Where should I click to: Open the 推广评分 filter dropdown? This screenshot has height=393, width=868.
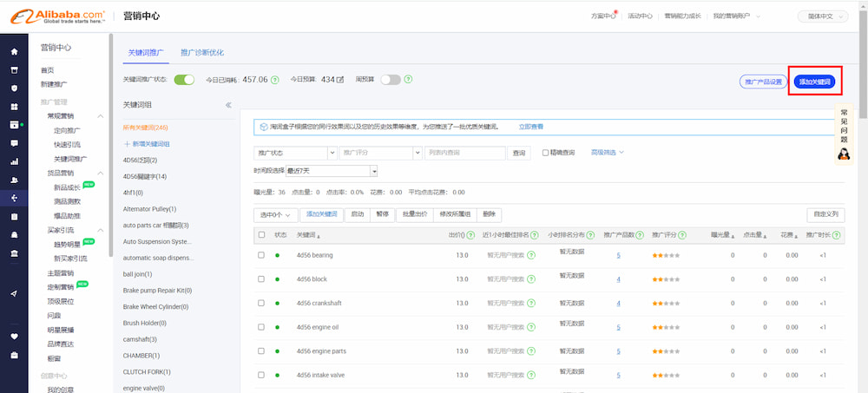tap(380, 153)
